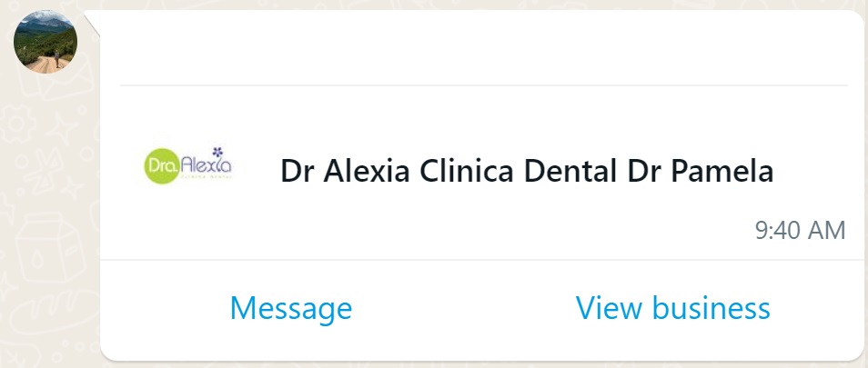The height and width of the screenshot is (368, 868).
Task: Click the 9:40 AM timestamp
Action: click(x=801, y=230)
